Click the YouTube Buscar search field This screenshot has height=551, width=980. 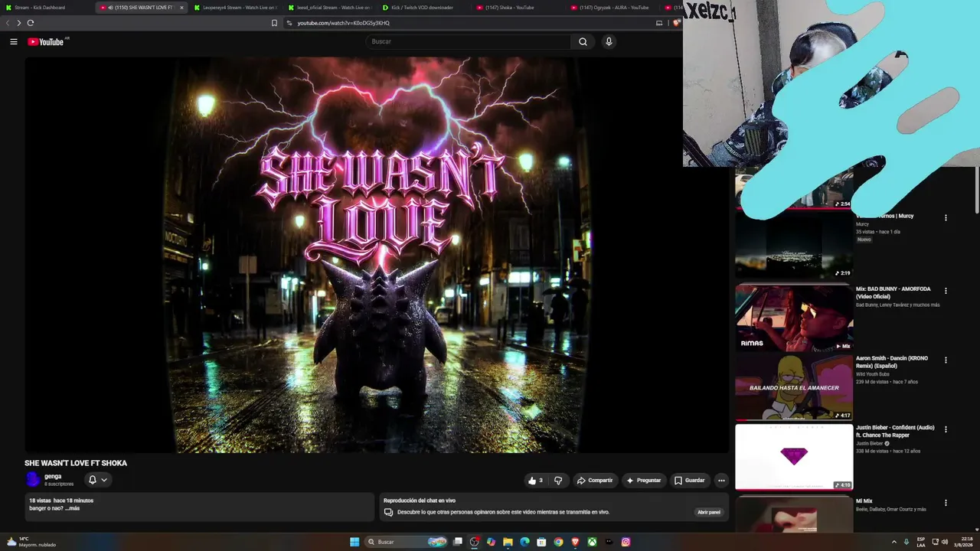click(x=468, y=42)
